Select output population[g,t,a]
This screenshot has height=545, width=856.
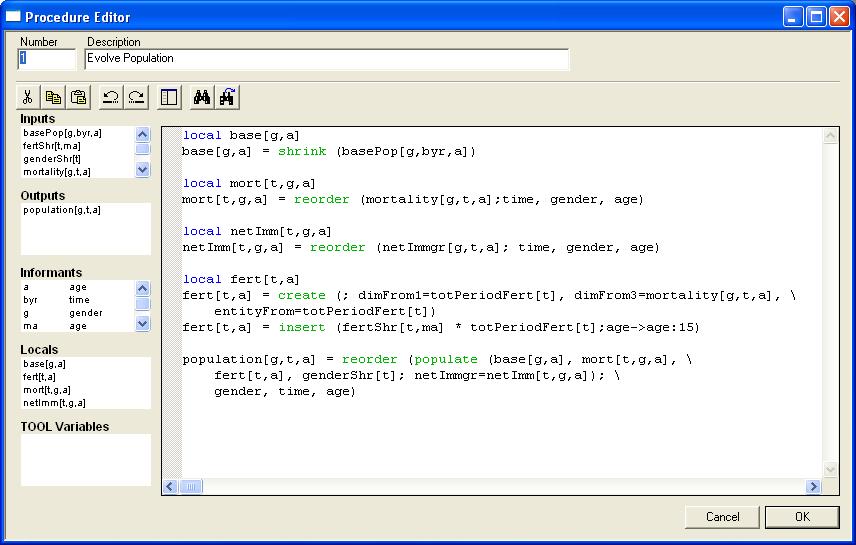(x=62, y=210)
